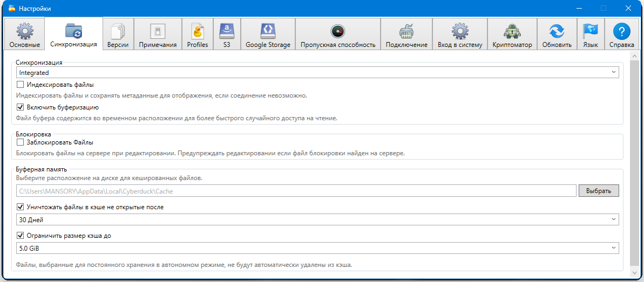644x282 pixels.
Task: Open the Подключение settings tab
Action: [x=406, y=35]
